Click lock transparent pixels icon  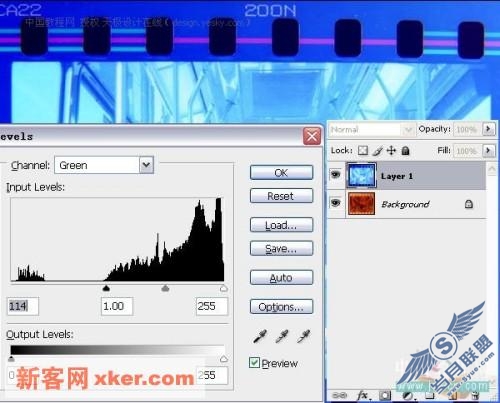click(363, 151)
